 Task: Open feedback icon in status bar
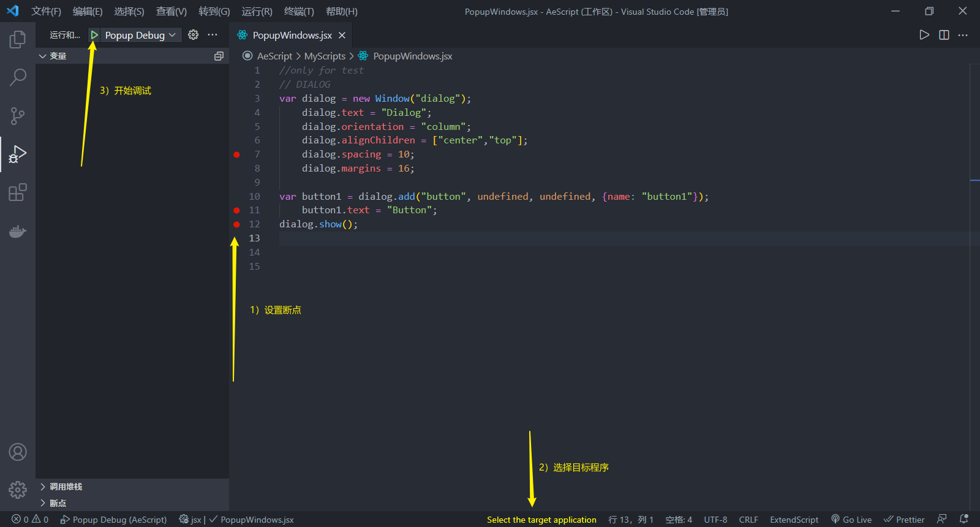click(x=942, y=519)
